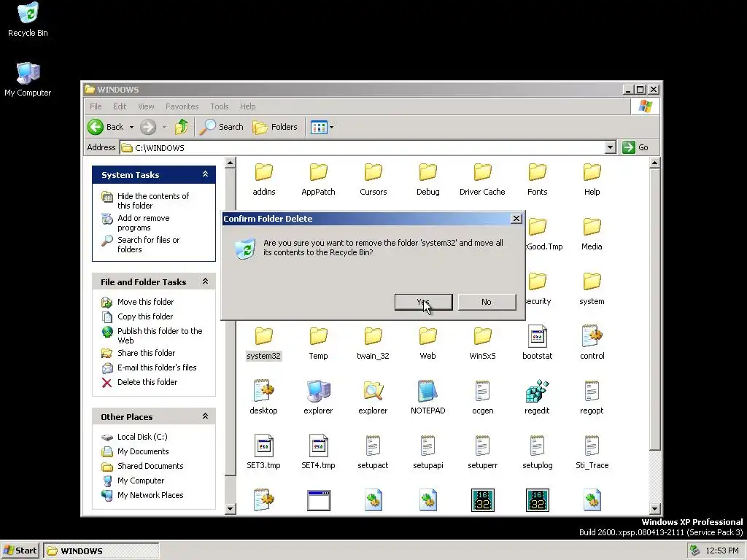The width and height of the screenshot is (747, 560).
Task: Close the Confirm Folder Delete dialog
Action: (516, 219)
